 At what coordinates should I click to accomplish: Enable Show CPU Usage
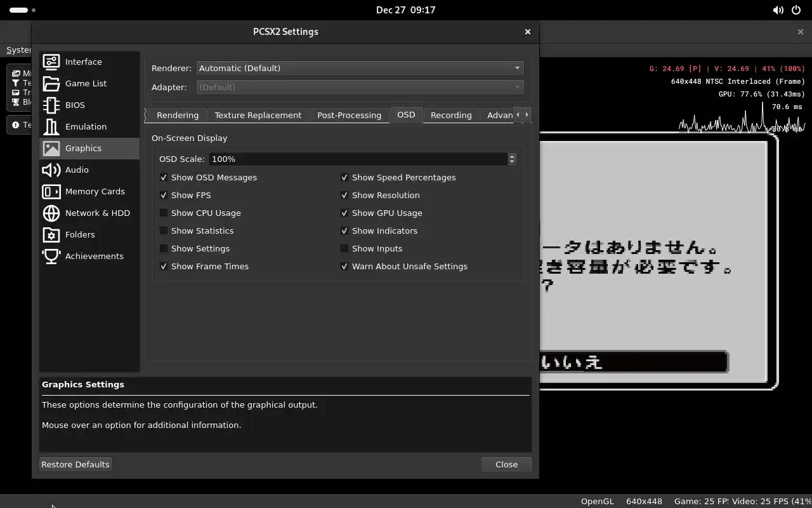pos(164,213)
